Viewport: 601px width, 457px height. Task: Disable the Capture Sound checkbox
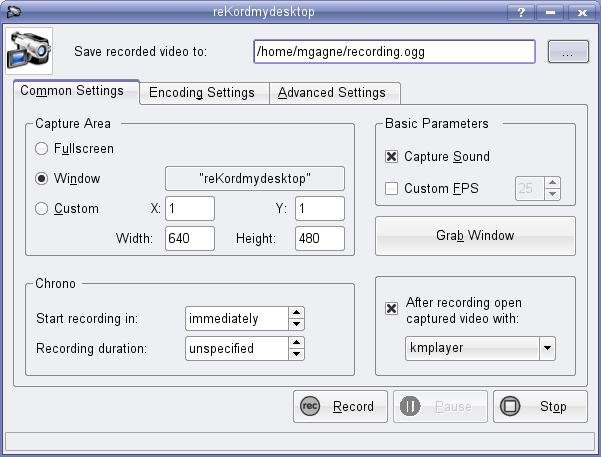click(392, 157)
